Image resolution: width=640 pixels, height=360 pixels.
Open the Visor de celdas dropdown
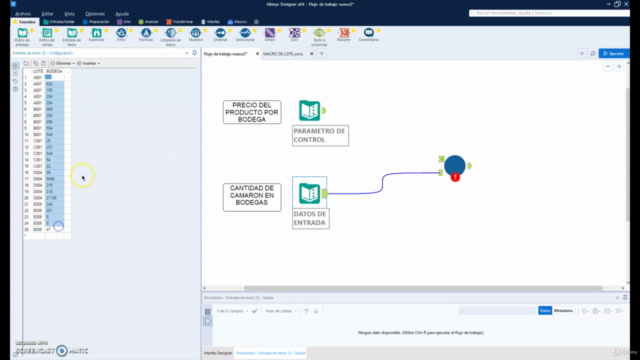coord(281,311)
